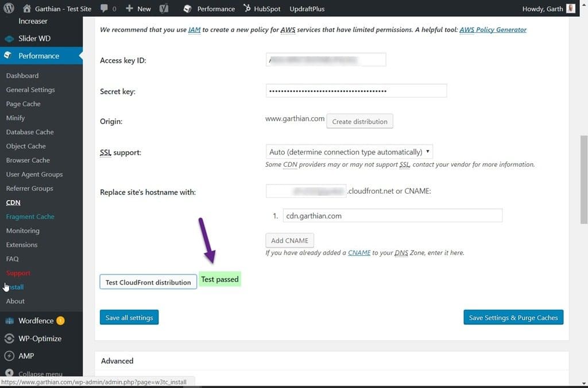Click the Slider WD sidebar icon
The image size is (588, 388).
(9, 39)
